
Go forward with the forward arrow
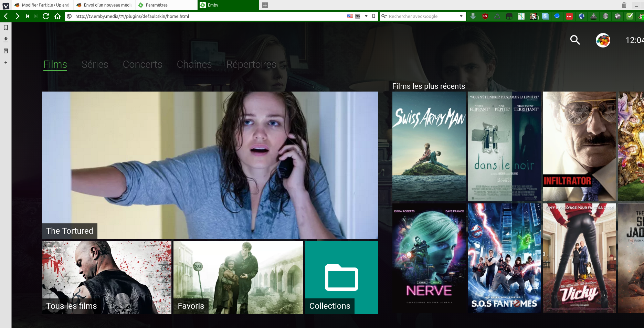(x=17, y=16)
